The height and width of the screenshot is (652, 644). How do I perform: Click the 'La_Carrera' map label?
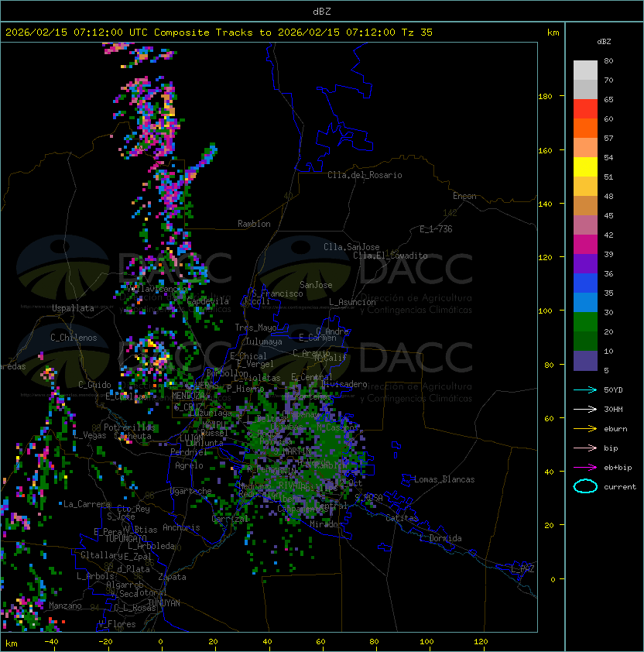pyautogui.click(x=85, y=504)
